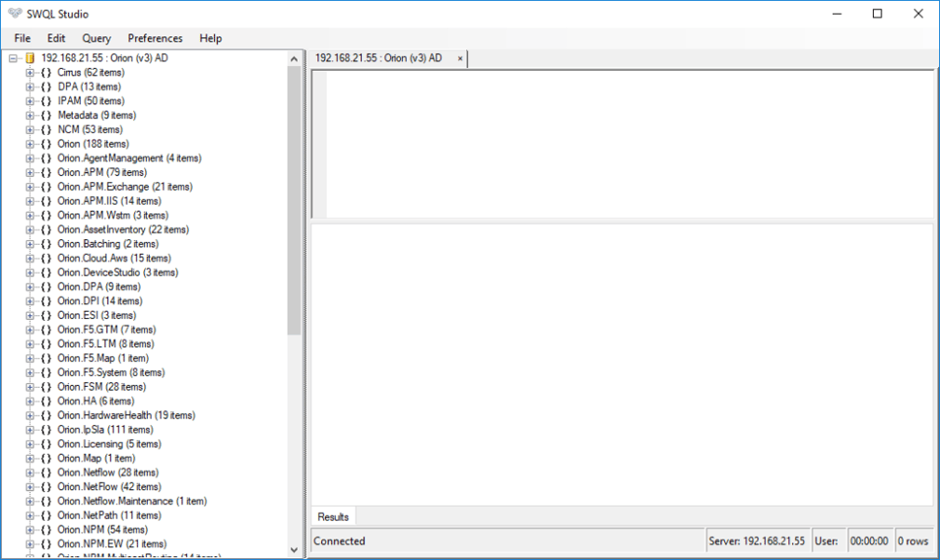Click the namespace icon beside Orion.HardwareHealth
The image size is (940, 560).
[x=46, y=415]
